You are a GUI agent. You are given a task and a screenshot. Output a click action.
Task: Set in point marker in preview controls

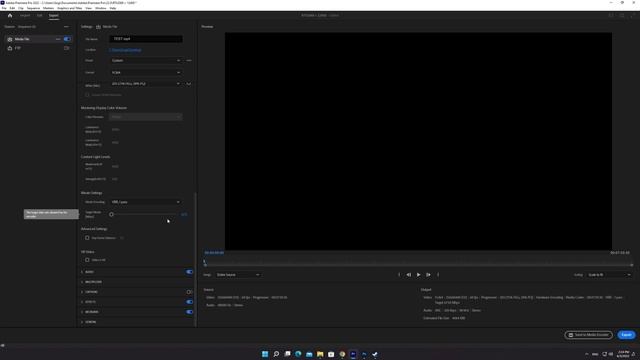pos(399,275)
